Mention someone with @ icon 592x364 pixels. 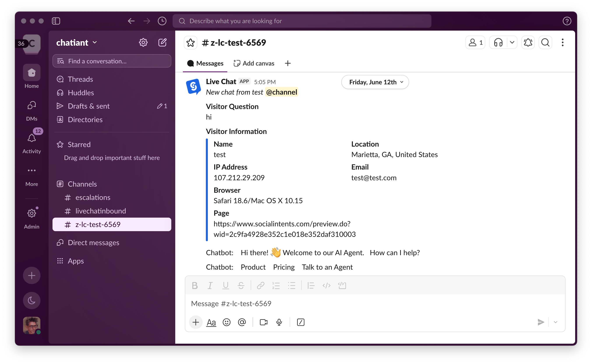pyautogui.click(x=242, y=322)
